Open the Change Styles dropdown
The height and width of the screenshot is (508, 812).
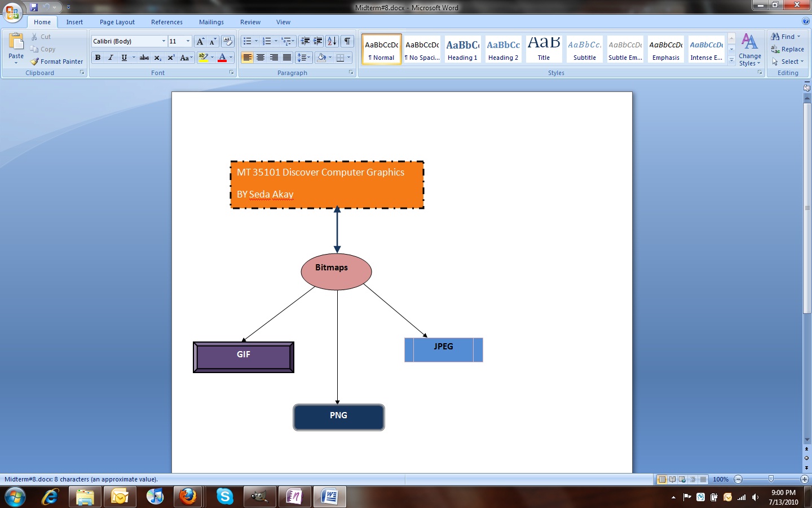pyautogui.click(x=749, y=50)
